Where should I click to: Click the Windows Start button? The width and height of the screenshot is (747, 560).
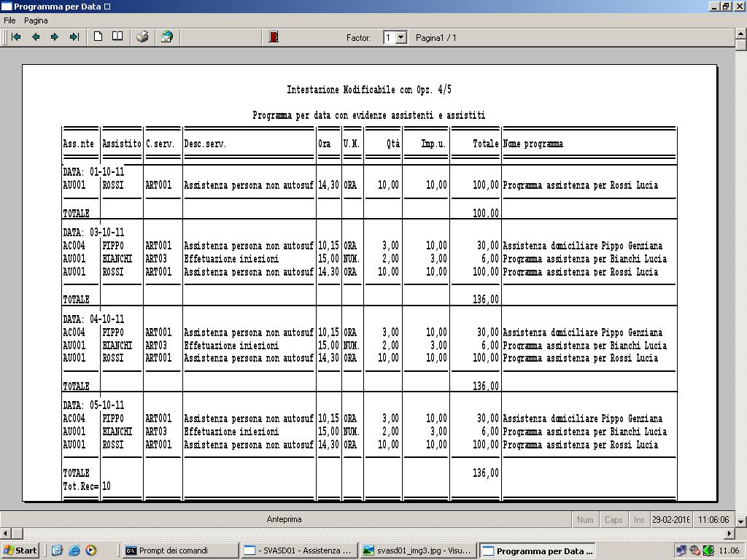pos(20,551)
